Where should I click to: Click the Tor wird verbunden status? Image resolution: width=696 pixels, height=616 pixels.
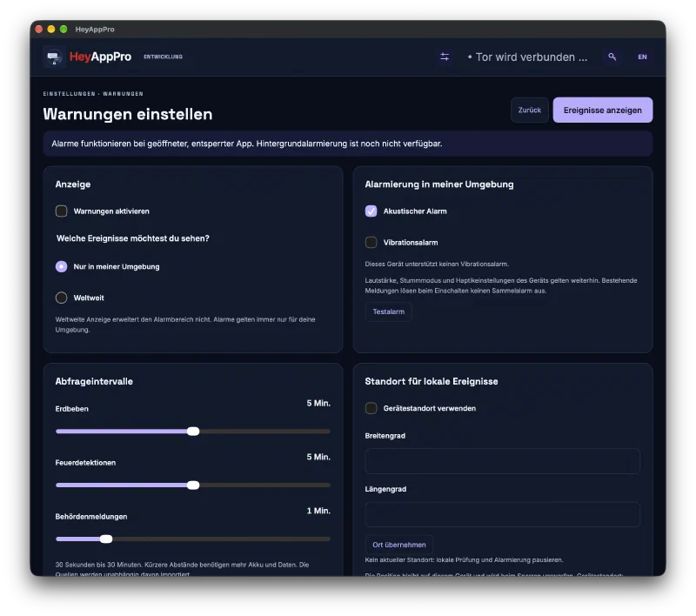click(x=527, y=57)
